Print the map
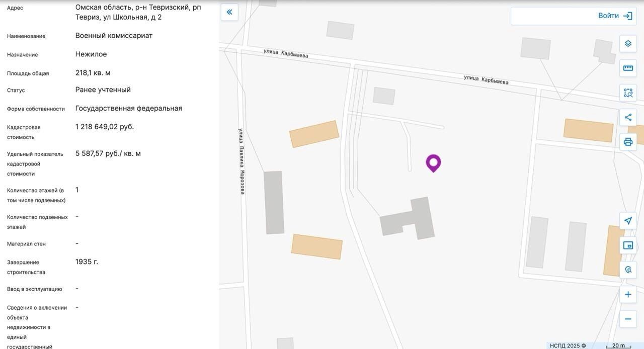 (628, 142)
